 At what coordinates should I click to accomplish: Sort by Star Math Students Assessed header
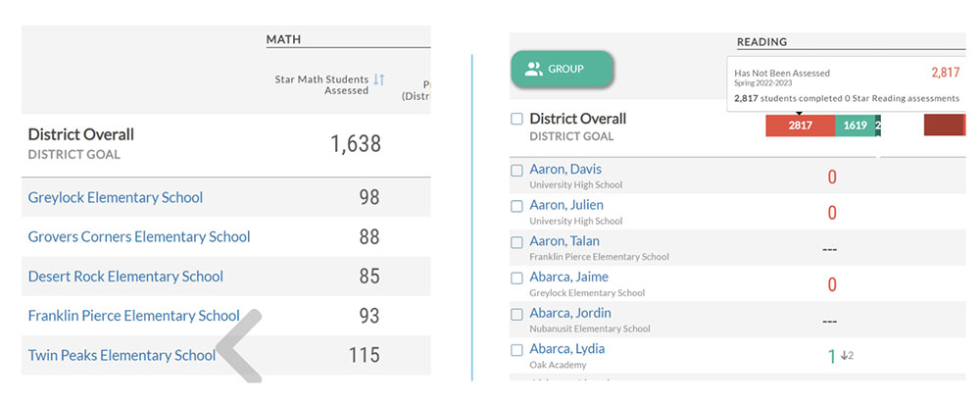(x=321, y=84)
